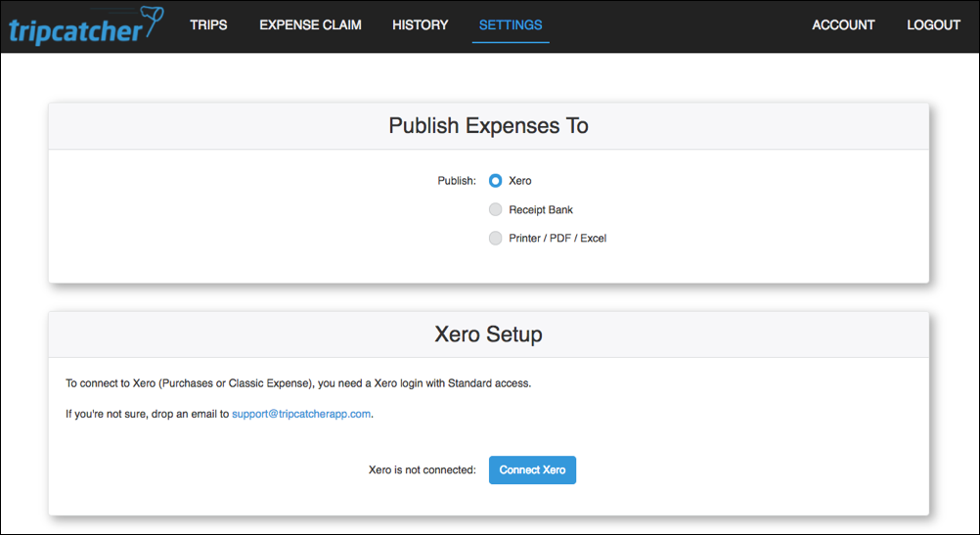The height and width of the screenshot is (535, 980).
Task: Click the 'Xero is not connected' status text
Action: click(422, 470)
